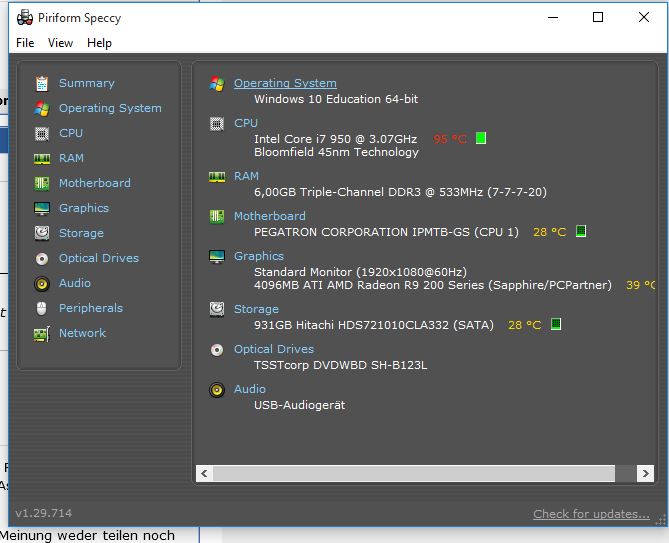This screenshot has width=669, height=543.
Task: Click the storage temperature indicator square
Action: tap(556, 324)
